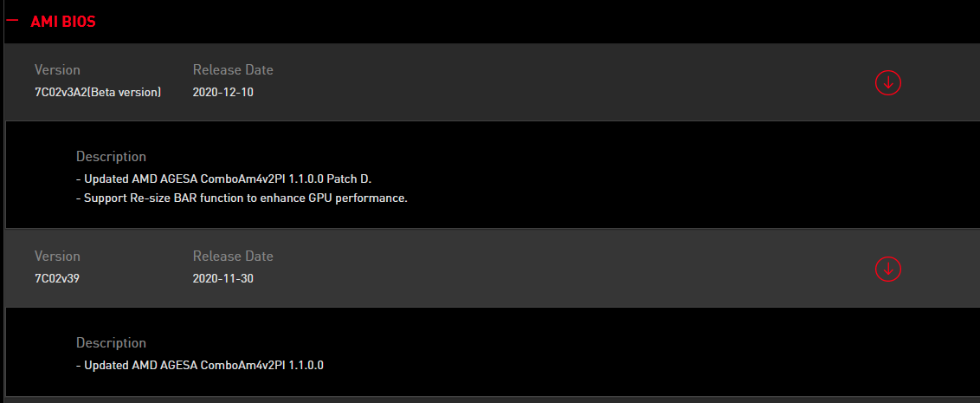Click Release Date label above 2020-11-30
Screen dimensions: 980x403
(233, 257)
